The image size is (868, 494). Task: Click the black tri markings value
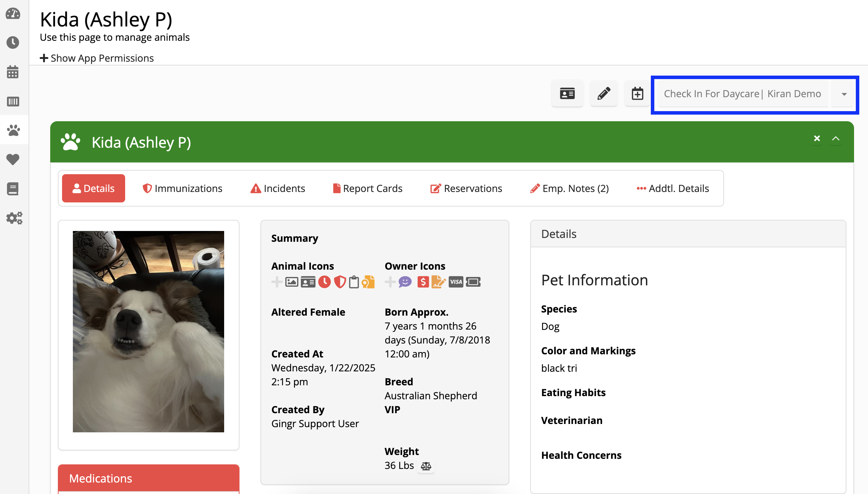pos(559,368)
